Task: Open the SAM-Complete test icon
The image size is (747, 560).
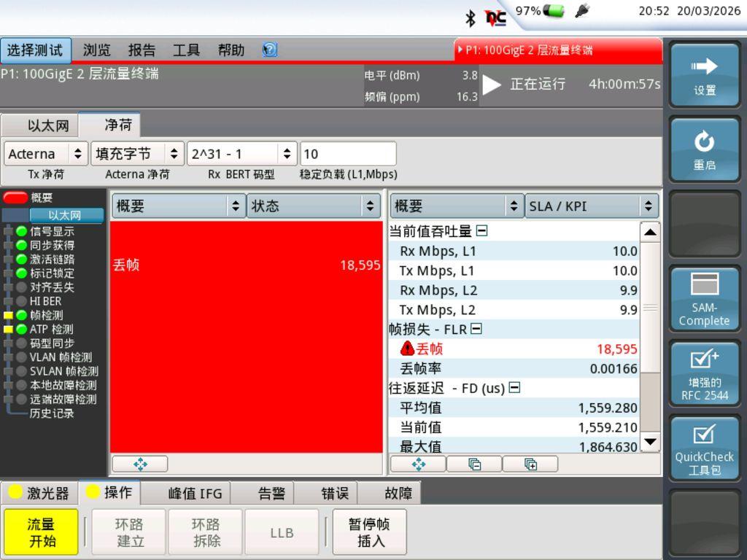Action: tap(704, 299)
